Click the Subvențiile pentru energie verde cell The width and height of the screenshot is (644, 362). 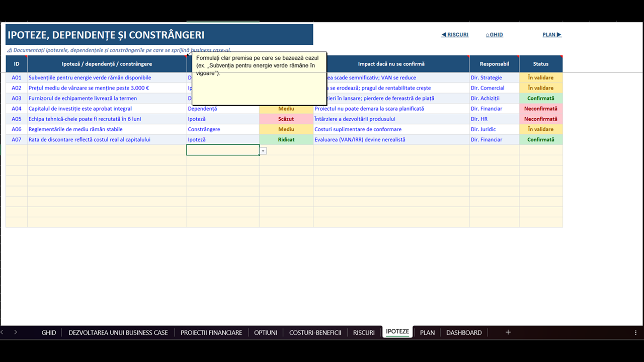[x=107, y=78]
